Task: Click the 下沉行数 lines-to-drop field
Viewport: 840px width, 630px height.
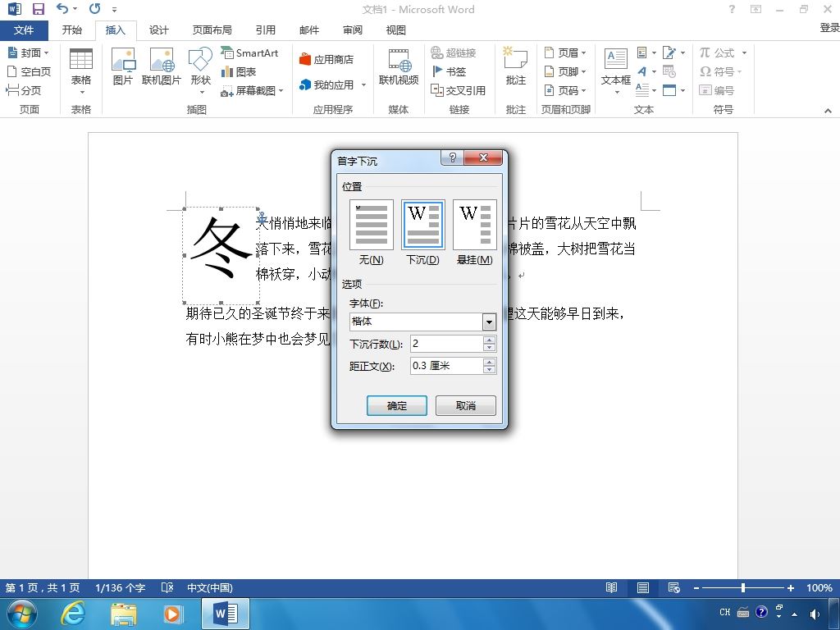Action: (x=447, y=344)
